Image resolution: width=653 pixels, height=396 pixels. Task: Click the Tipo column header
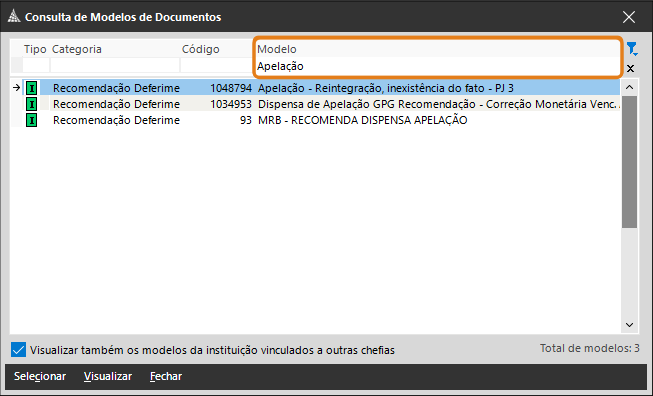35,49
